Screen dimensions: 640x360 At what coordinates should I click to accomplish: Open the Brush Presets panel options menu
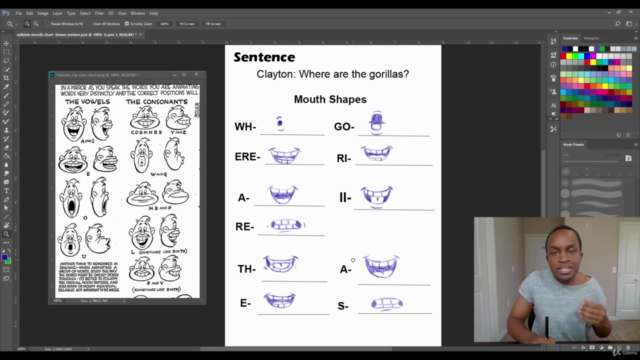(x=636, y=144)
